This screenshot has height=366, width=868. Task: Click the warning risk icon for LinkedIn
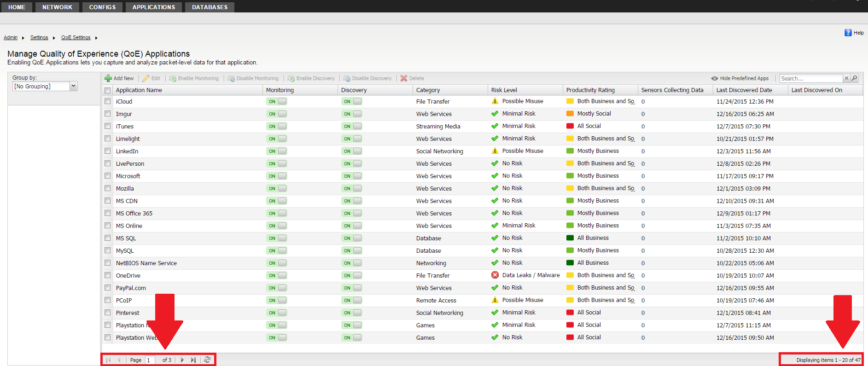pos(495,151)
